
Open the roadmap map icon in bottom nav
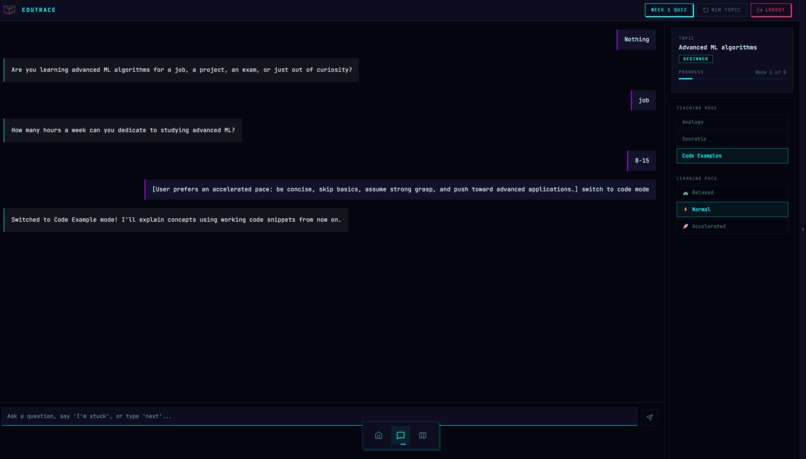(423, 435)
